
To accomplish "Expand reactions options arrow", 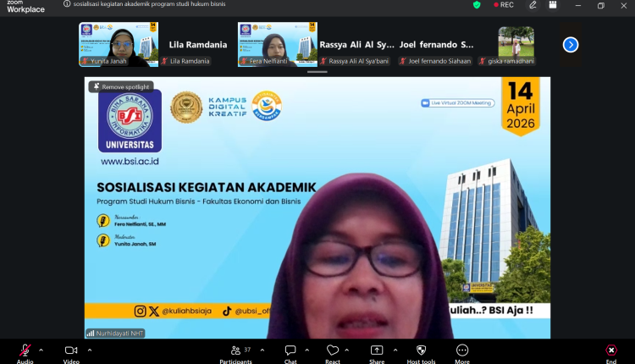I will 346,350.
